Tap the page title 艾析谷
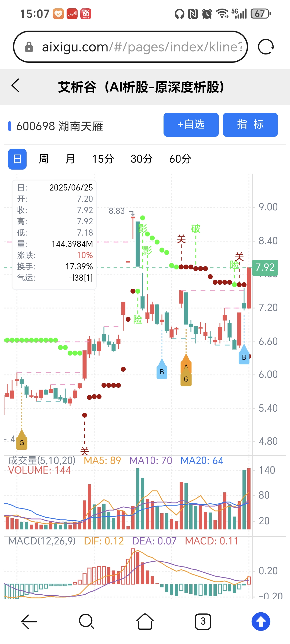 pyautogui.click(x=141, y=87)
